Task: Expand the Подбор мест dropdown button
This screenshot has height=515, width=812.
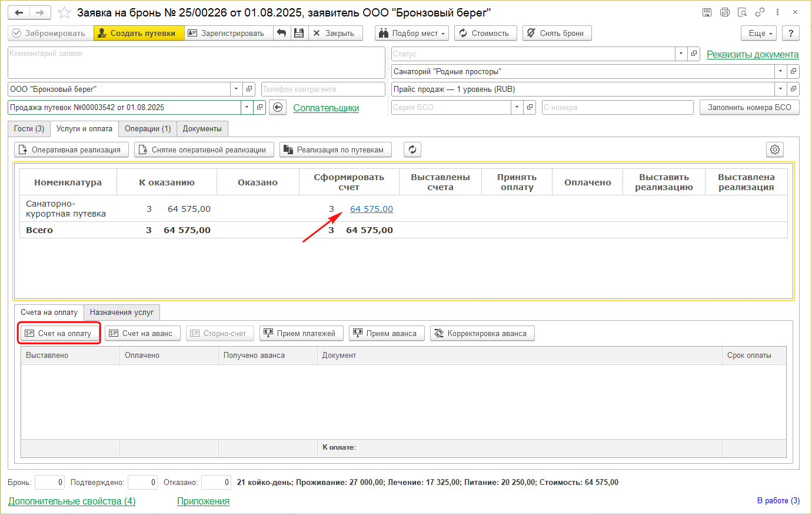Action: (x=412, y=33)
